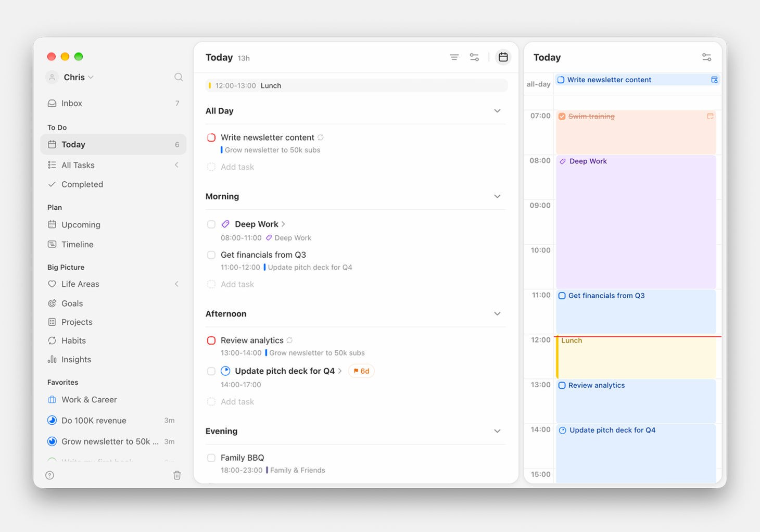Select the Deep Work calendar block
The height and width of the screenshot is (532, 760).
coord(636,222)
